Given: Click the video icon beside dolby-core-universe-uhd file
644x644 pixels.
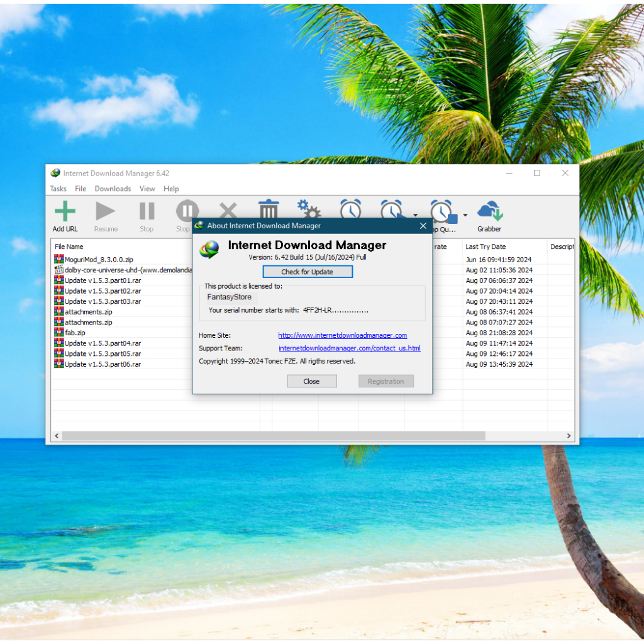Looking at the screenshot, I should coord(58,269).
